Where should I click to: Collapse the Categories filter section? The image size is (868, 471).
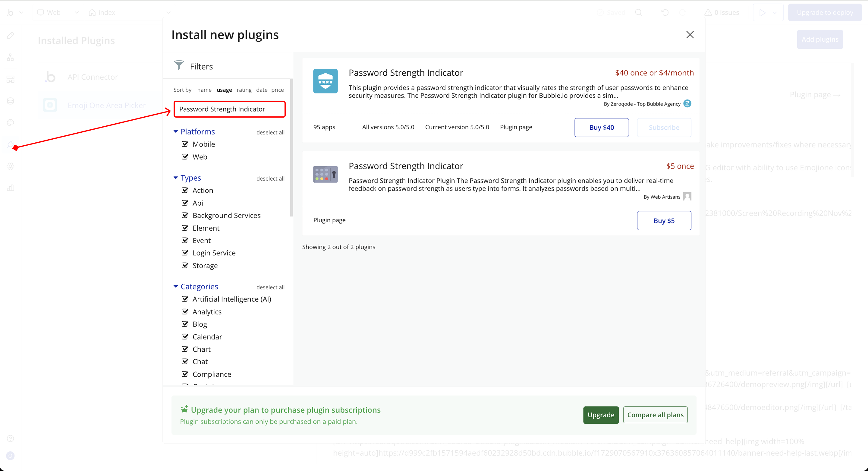point(175,286)
